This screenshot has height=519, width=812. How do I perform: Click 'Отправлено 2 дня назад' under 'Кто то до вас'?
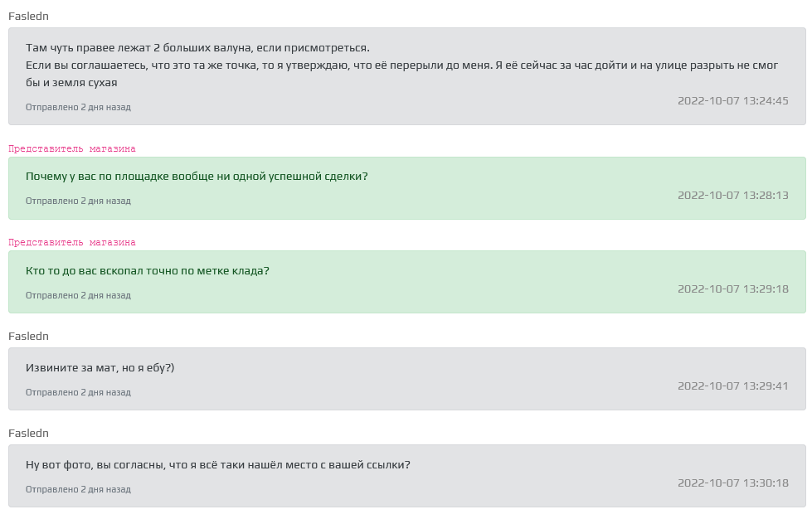pyautogui.click(x=78, y=295)
